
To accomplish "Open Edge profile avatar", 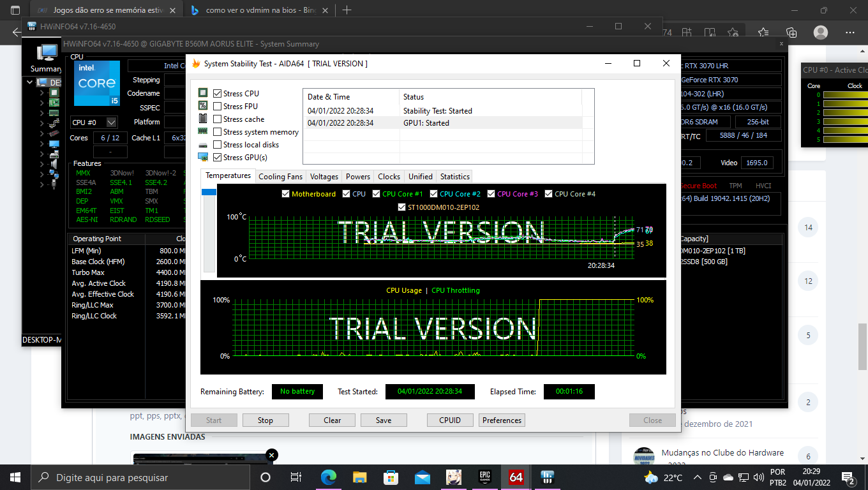I will 821,32.
